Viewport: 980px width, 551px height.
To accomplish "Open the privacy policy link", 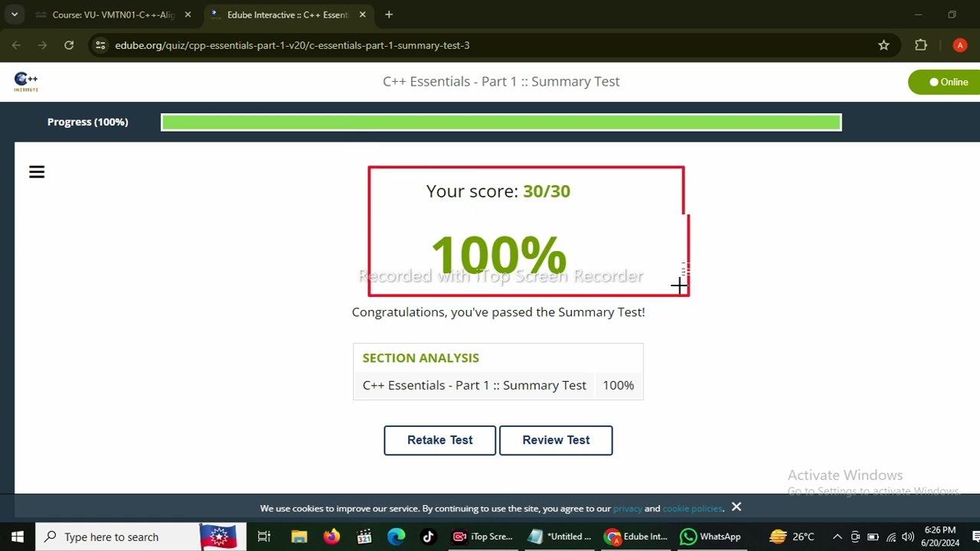I will 627,508.
